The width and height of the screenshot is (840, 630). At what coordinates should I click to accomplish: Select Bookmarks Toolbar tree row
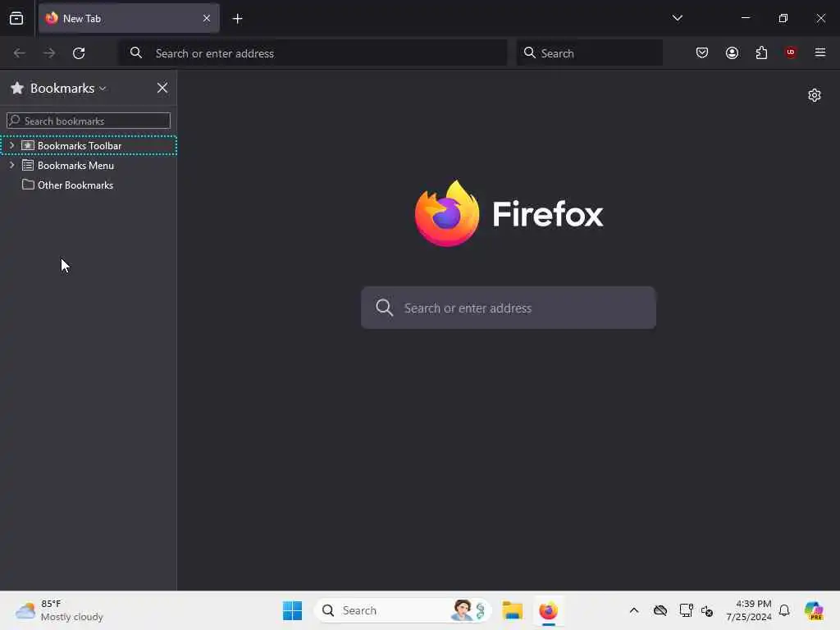click(89, 145)
